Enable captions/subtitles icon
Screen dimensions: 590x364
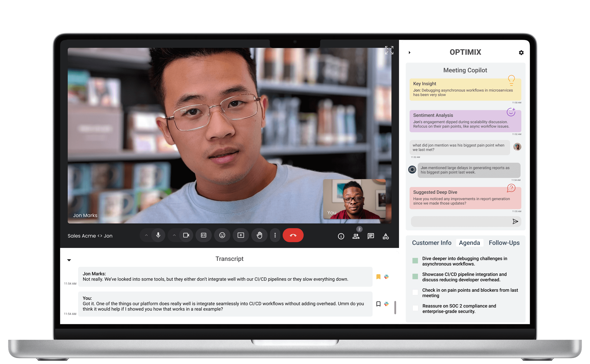tap(203, 235)
